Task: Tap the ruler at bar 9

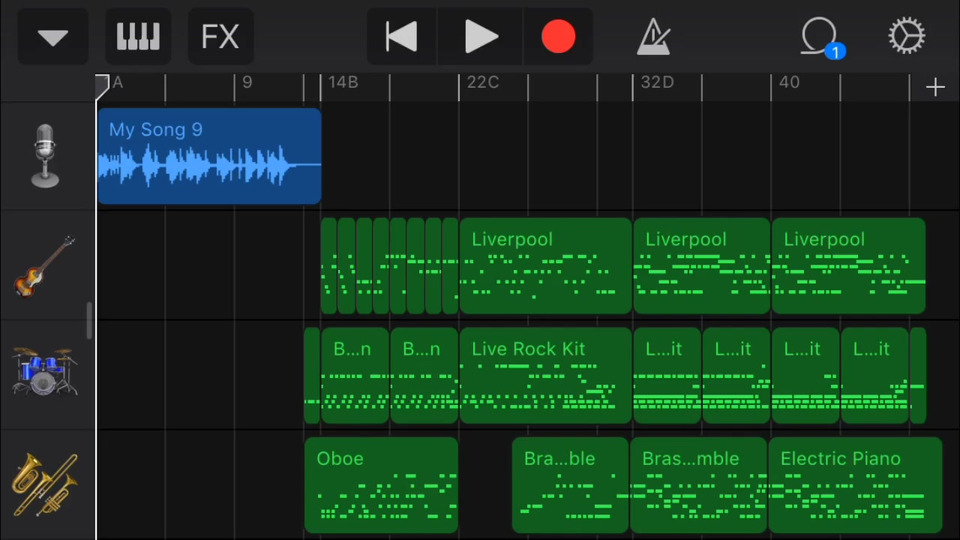Action: point(247,83)
